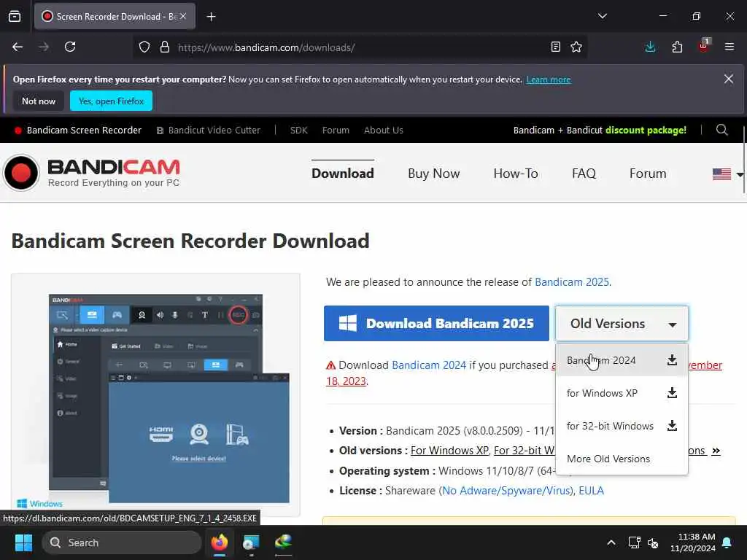Open the notification bell in taskbar
747x560 pixels.
(x=727, y=542)
